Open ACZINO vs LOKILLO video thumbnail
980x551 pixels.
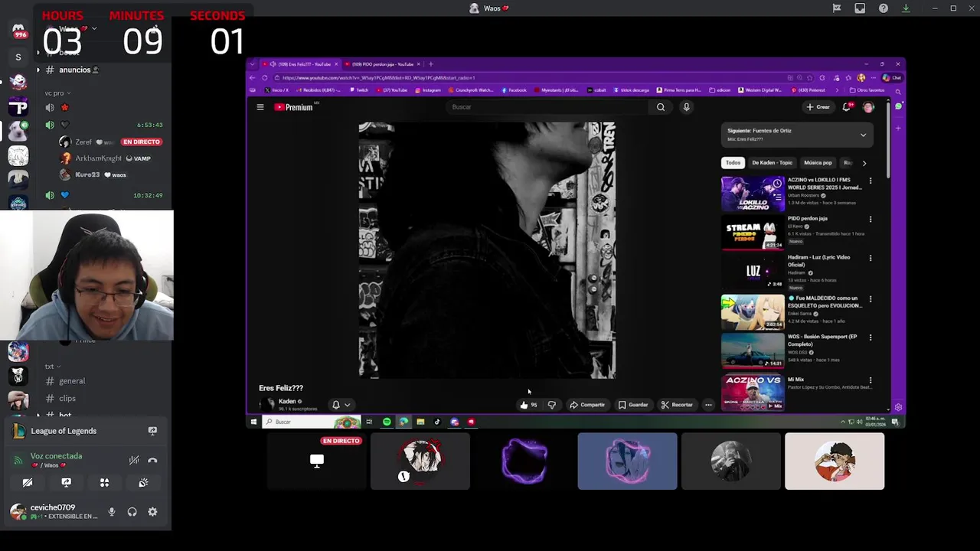753,194
